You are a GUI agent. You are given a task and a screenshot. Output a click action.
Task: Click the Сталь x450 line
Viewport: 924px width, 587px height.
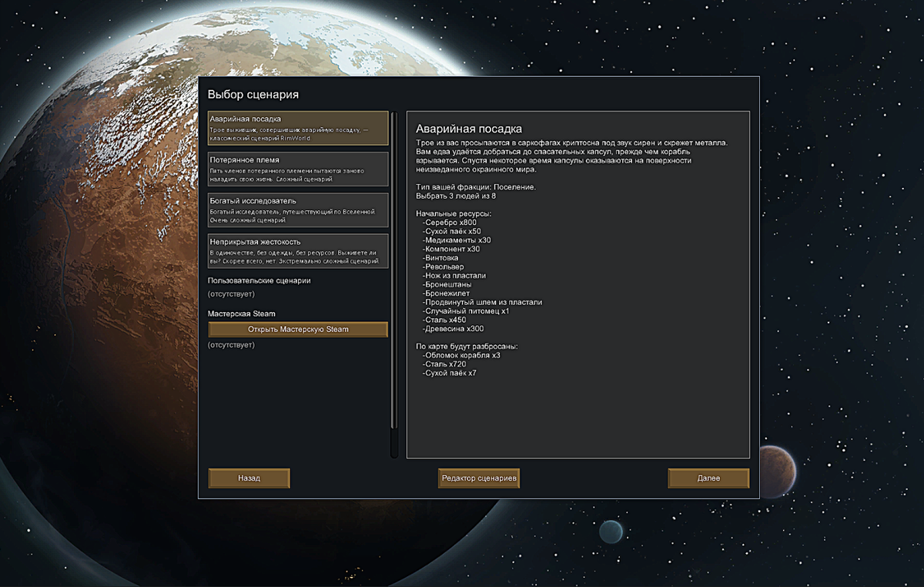tap(444, 320)
